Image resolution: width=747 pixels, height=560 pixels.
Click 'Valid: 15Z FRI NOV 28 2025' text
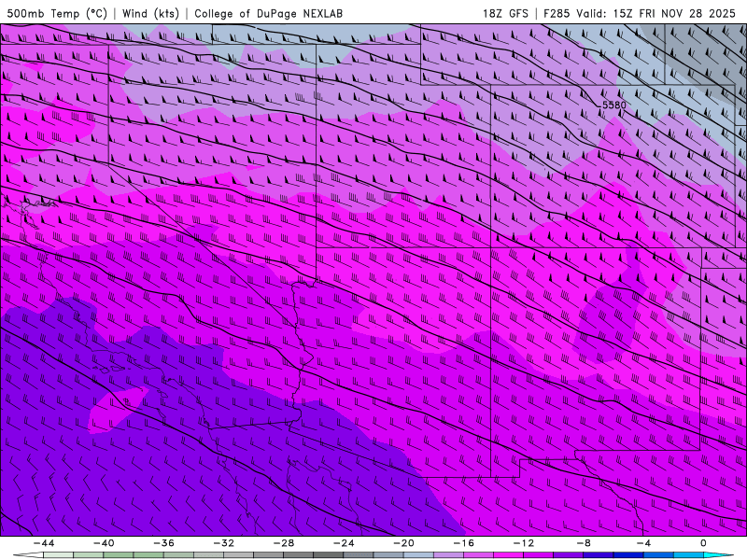(655, 13)
